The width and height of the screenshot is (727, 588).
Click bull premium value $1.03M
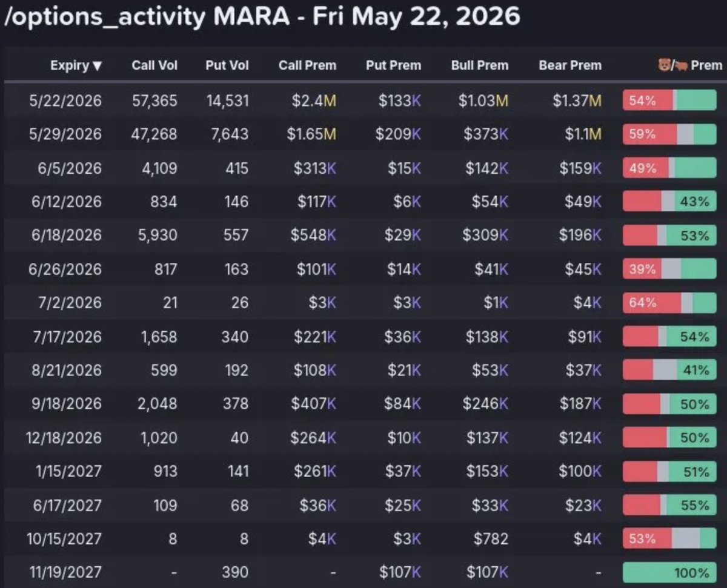(x=483, y=101)
